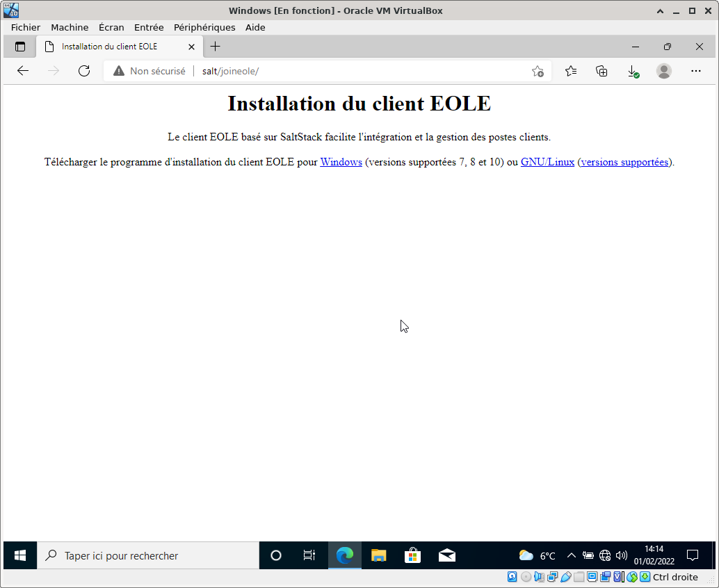Open the Écran menu
The image size is (719, 588).
click(x=111, y=28)
